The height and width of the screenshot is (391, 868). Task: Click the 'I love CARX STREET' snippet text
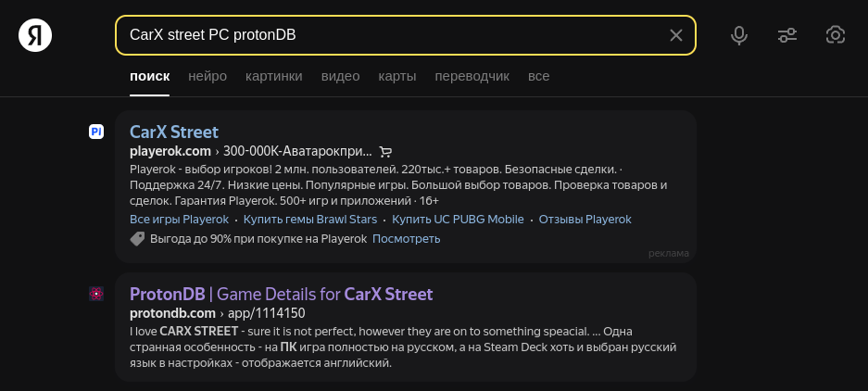(x=403, y=347)
